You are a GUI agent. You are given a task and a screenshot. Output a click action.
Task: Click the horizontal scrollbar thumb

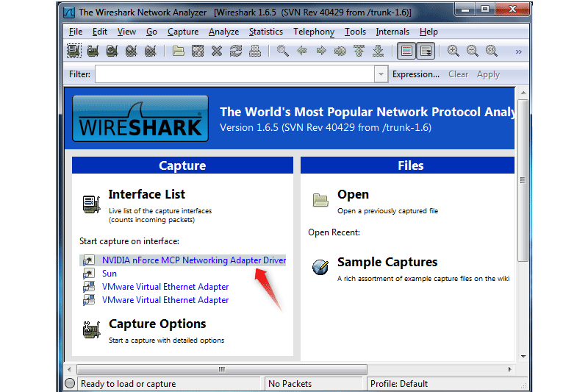222,369
